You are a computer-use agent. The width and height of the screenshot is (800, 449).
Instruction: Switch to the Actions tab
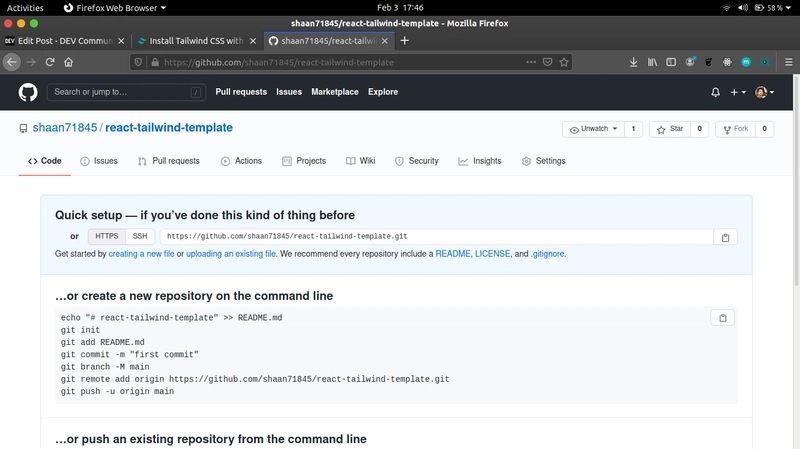241,161
